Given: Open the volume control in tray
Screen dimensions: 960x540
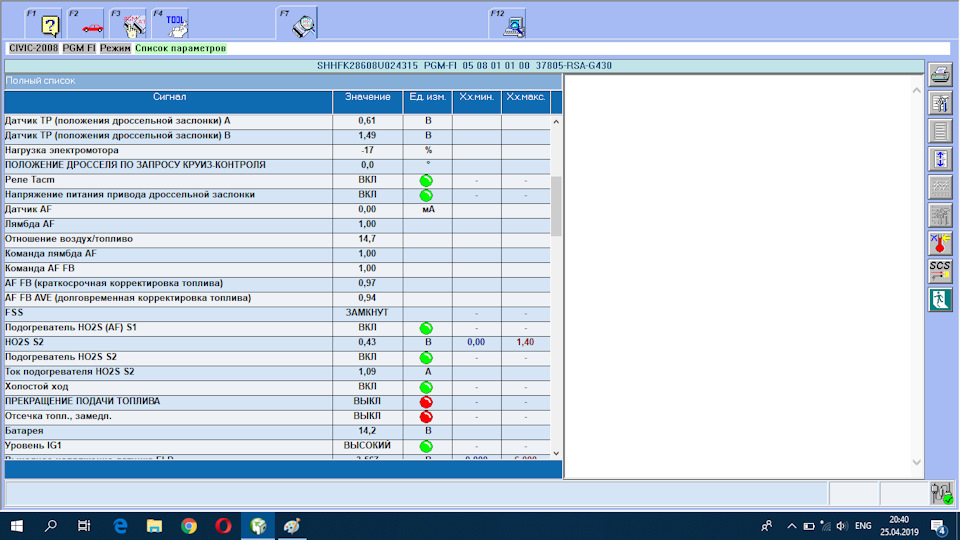Looking at the screenshot, I should (x=842, y=526).
